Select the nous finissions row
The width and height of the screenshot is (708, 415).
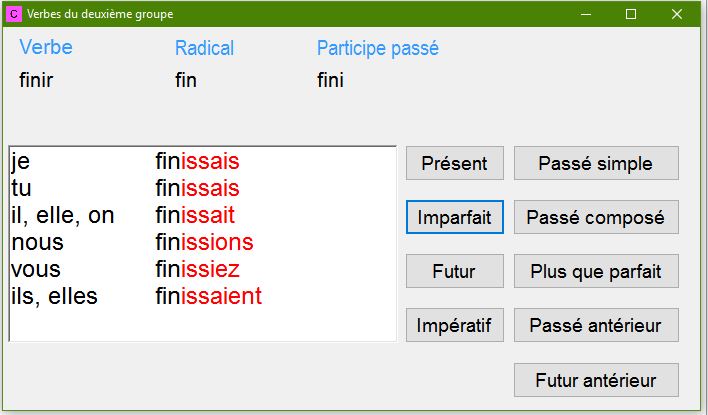(x=202, y=242)
